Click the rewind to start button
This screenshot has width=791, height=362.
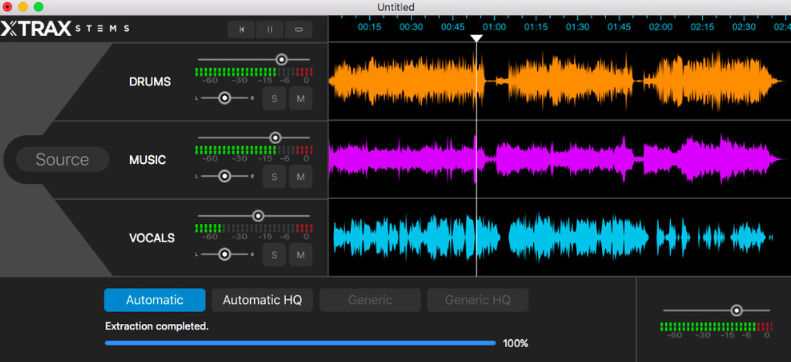(x=242, y=29)
